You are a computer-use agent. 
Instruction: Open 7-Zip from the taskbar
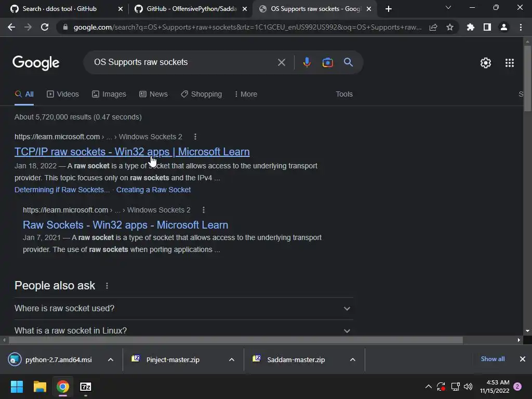(x=86, y=387)
